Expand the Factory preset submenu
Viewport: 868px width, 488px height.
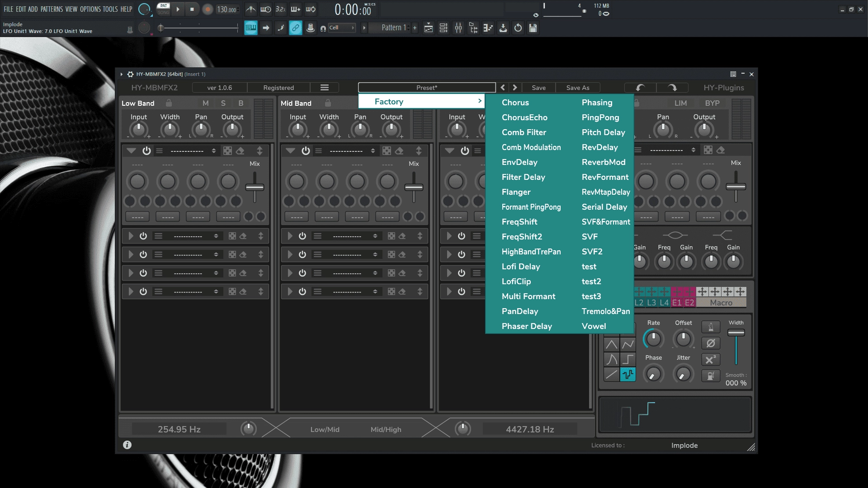[x=421, y=102]
